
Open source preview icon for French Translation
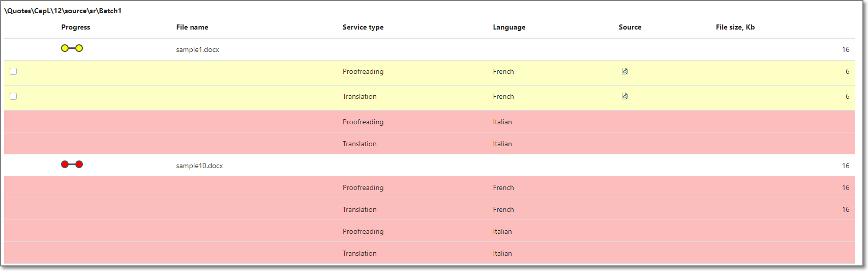click(624, 96)
